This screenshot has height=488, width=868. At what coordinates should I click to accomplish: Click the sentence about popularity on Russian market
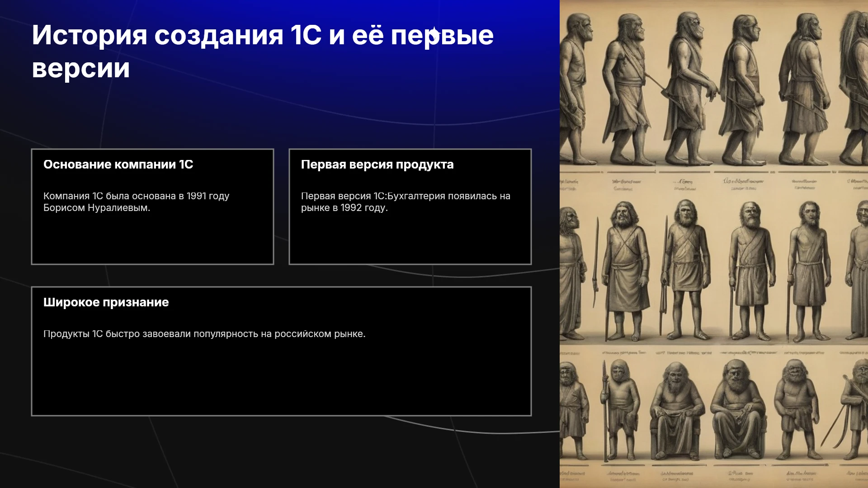click(204, 334)
